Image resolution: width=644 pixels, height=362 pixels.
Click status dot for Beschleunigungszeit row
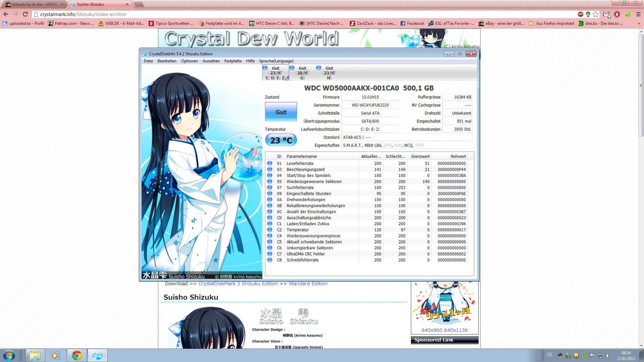pos(269,169)
